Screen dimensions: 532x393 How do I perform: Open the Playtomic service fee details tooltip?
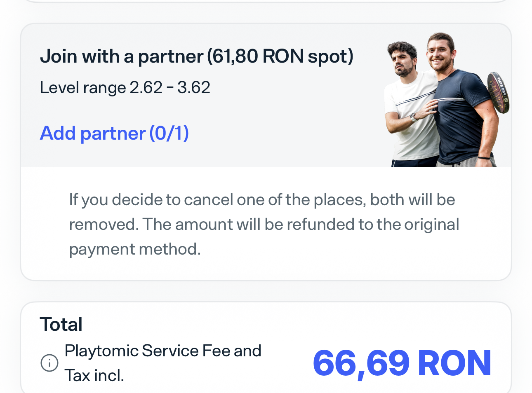pyautogui.click(x=49, y=363)
